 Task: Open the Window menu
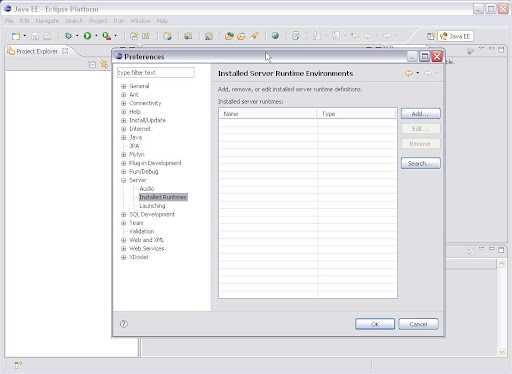tap(141, 21)
